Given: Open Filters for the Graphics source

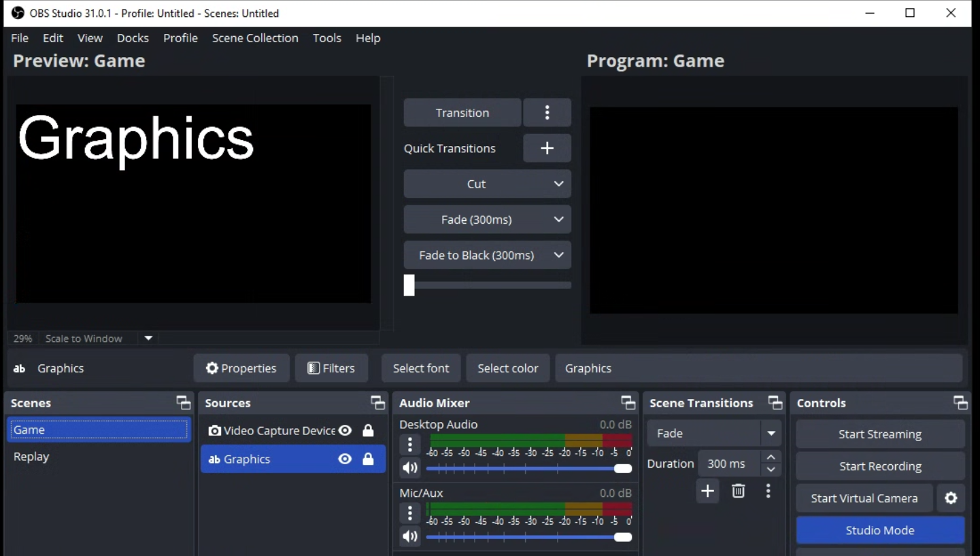Looking at the screenshot, I should pos(331,368).
